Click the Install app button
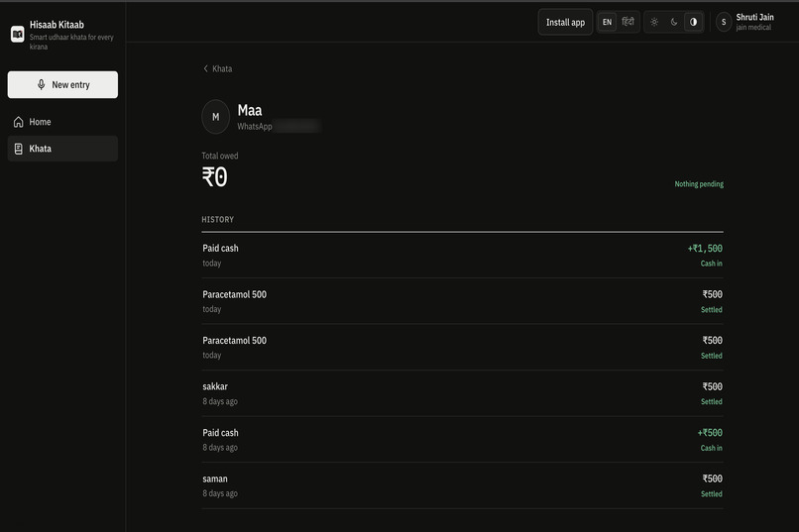The height and width of the screenshot is (532, 799). [x=565, y=22]
